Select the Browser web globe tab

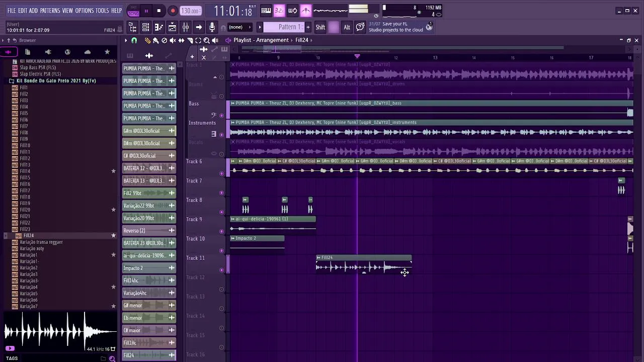67,52
